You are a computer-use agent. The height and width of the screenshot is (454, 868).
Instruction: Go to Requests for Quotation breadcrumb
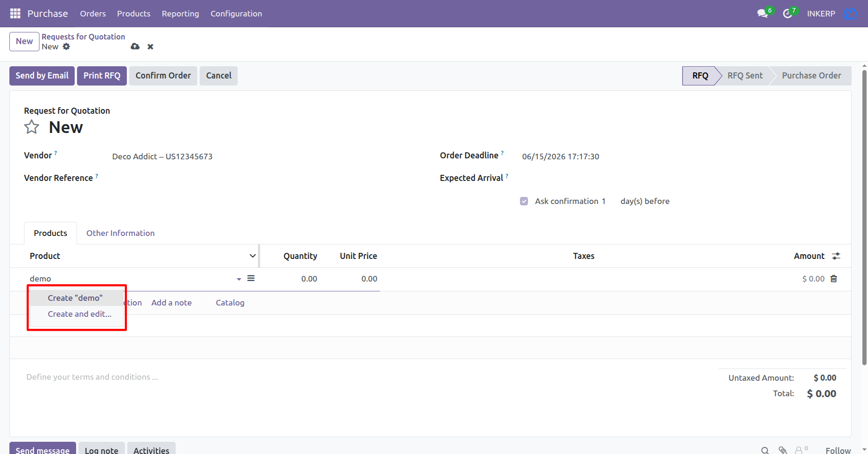point(83,37)
